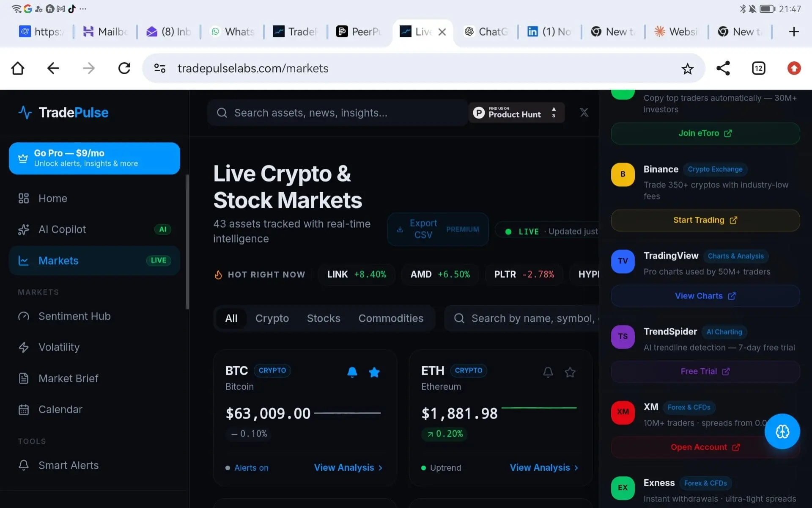Switch to the PeerPush browser tab

click(x=359, y=32)
